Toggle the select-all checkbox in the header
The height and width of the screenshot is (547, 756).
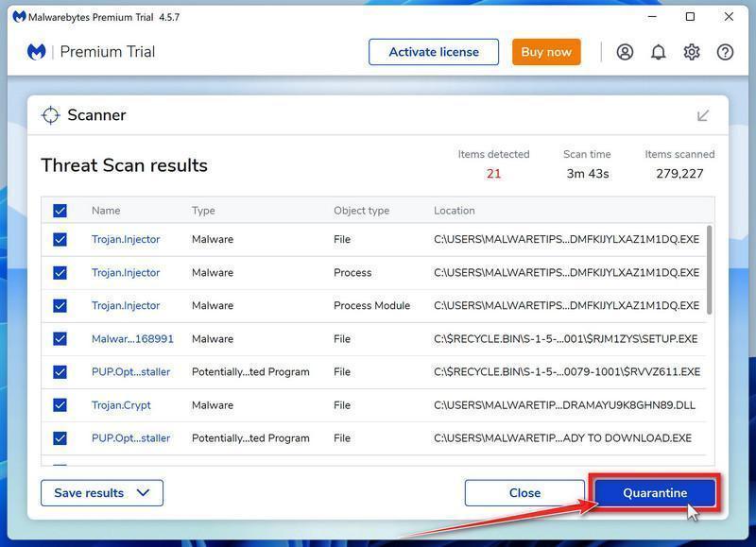tap(60, 211)
